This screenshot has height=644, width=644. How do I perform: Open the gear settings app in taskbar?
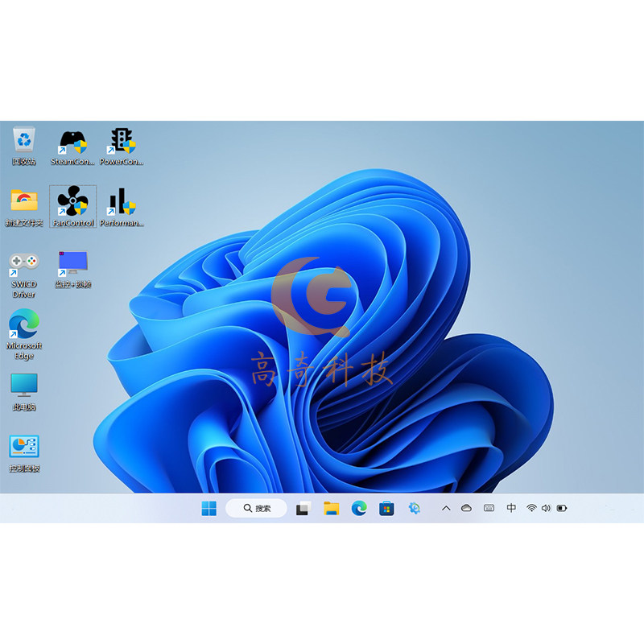pyautogui.click(x=414, y=509)
